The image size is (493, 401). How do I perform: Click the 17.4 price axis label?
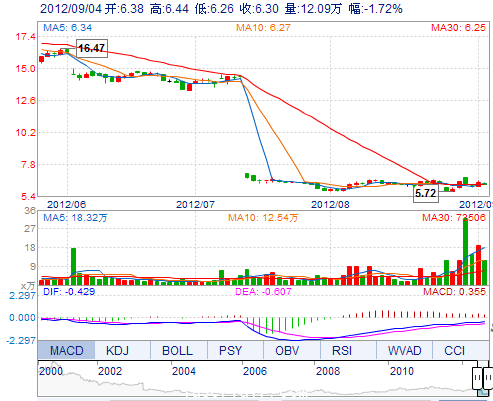[x=25, y=37]
